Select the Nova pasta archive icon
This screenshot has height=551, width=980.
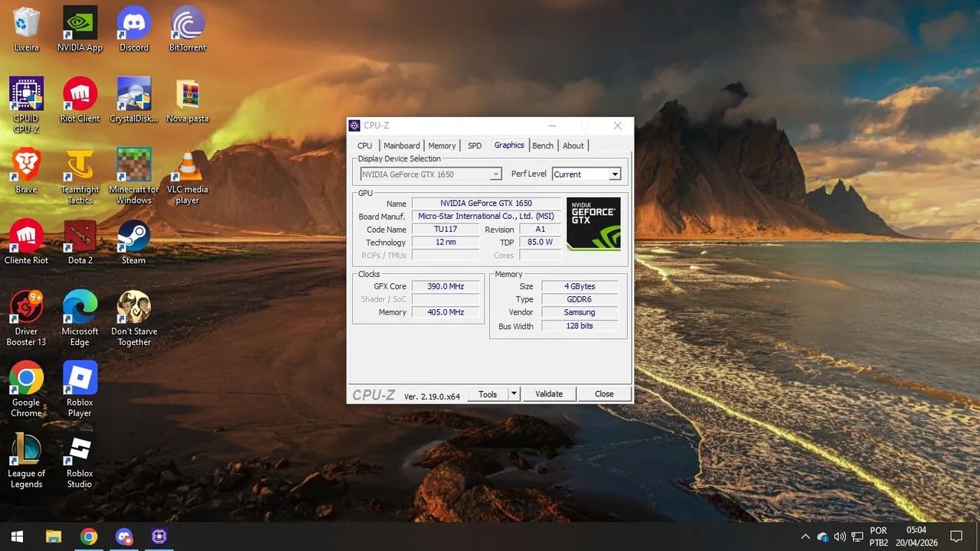188,100
